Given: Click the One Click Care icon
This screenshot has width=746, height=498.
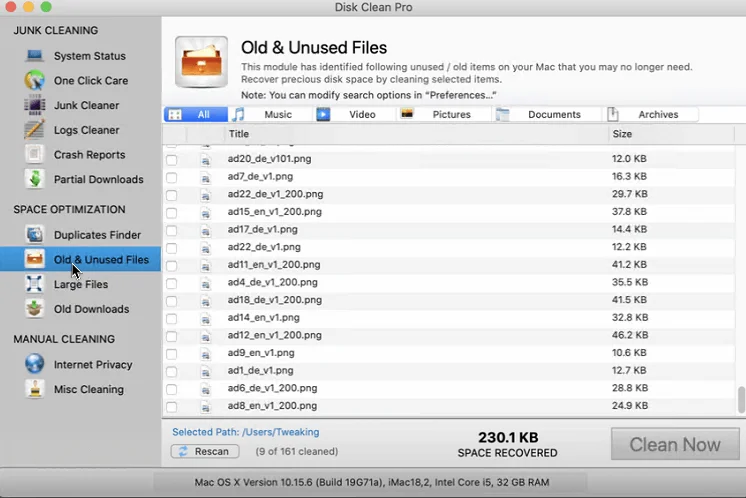Looking at the screenshot, I should coord(34,80).
